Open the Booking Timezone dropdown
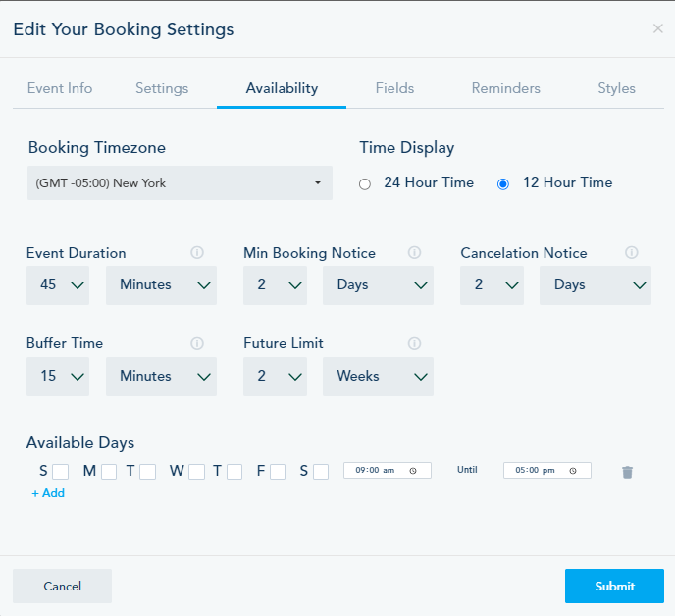The width and height of the screenshot is (675, 616). [x=180, y=183]
